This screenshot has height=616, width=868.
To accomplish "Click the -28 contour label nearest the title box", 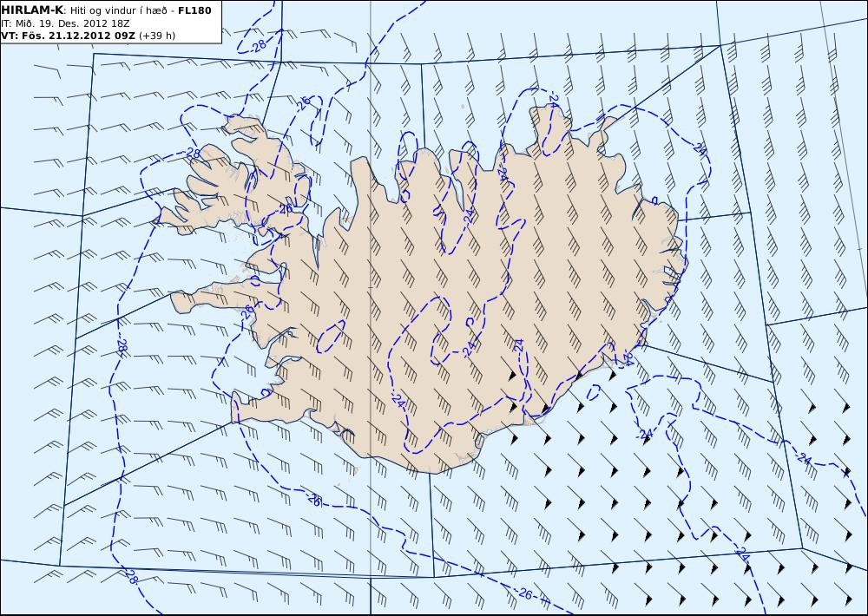I will (x=259, y=47).
